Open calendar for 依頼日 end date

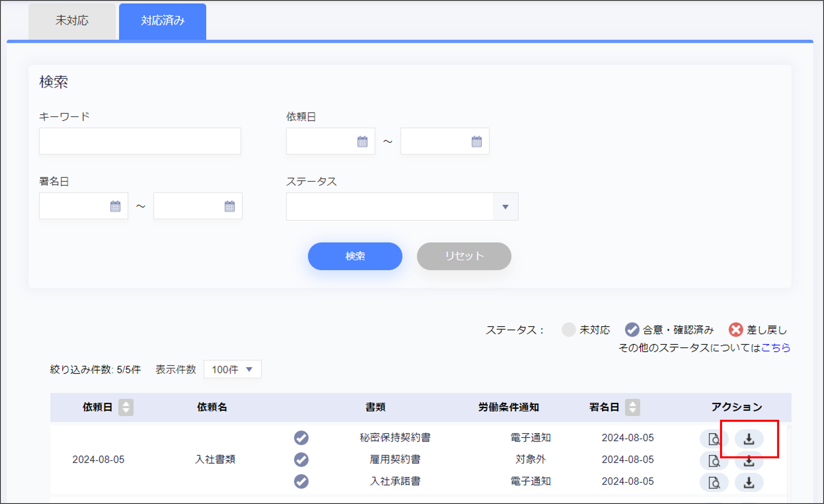pos(477,141)
